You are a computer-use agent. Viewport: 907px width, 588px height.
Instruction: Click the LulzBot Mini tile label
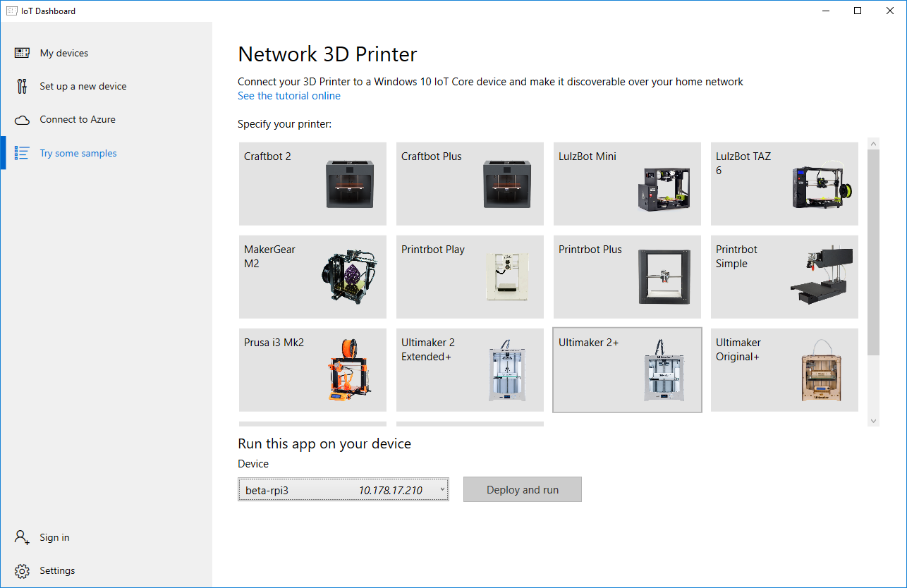click(588, 157)
